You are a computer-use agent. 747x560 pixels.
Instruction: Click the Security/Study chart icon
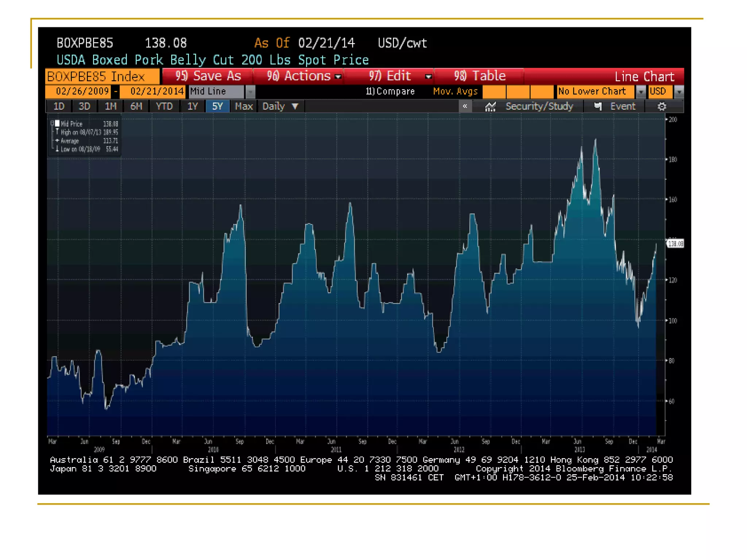coord(490,106)
